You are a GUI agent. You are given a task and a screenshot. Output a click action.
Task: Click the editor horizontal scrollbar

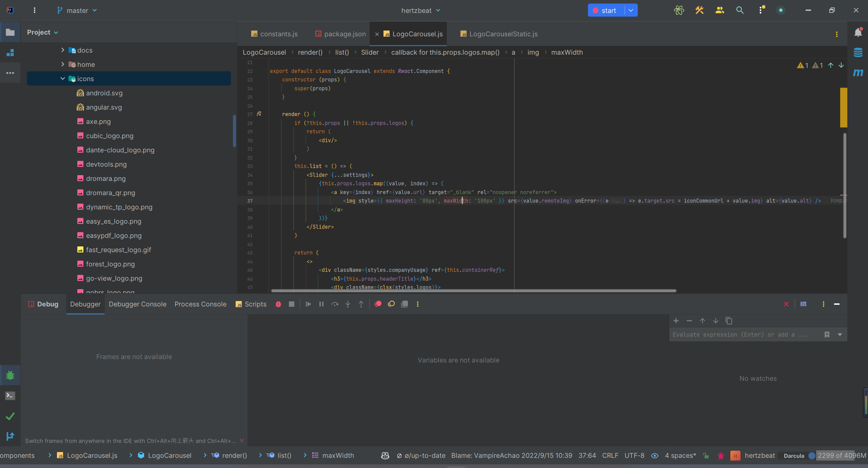[x=473, y=291]
